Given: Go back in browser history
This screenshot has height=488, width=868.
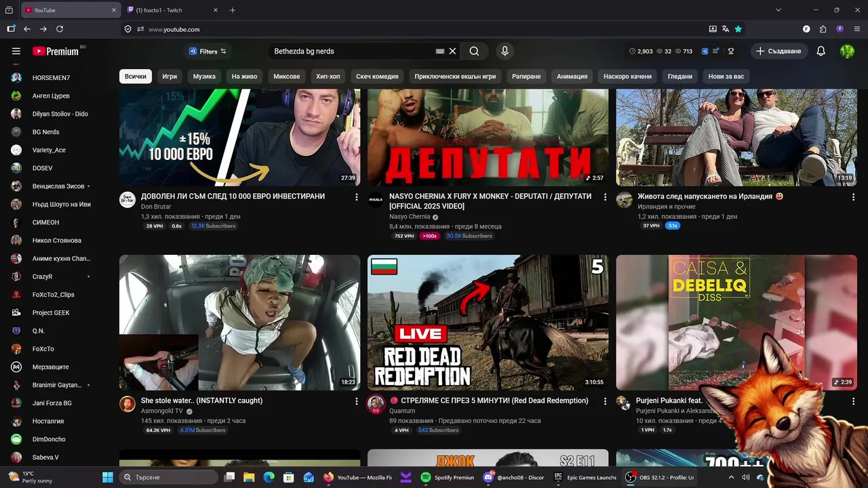Looking at the screenshot, I should point(27,29).
